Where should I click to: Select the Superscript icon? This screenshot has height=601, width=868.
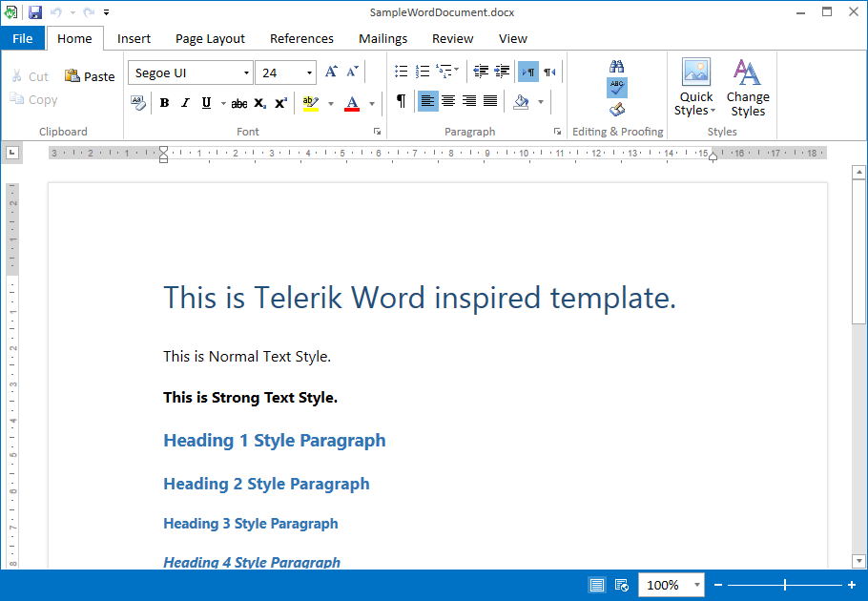pyautogui.click(x=279, y=102)
